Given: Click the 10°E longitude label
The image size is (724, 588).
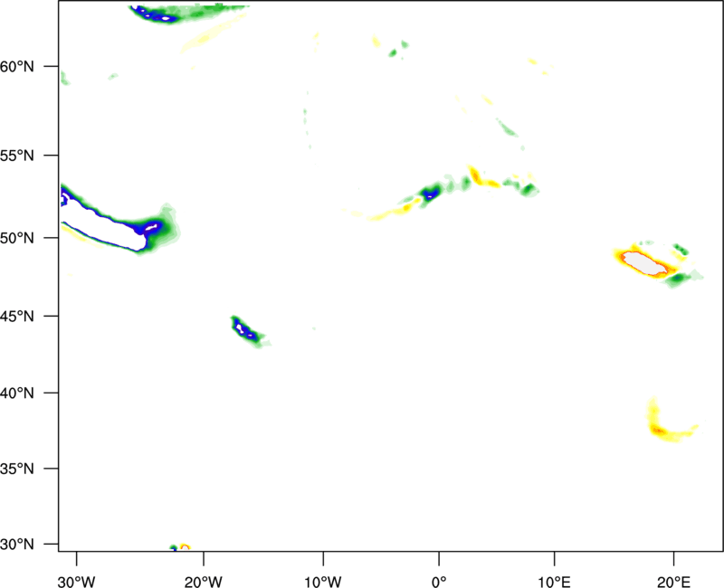Looking at the screenshot, I should click(553, 582).
